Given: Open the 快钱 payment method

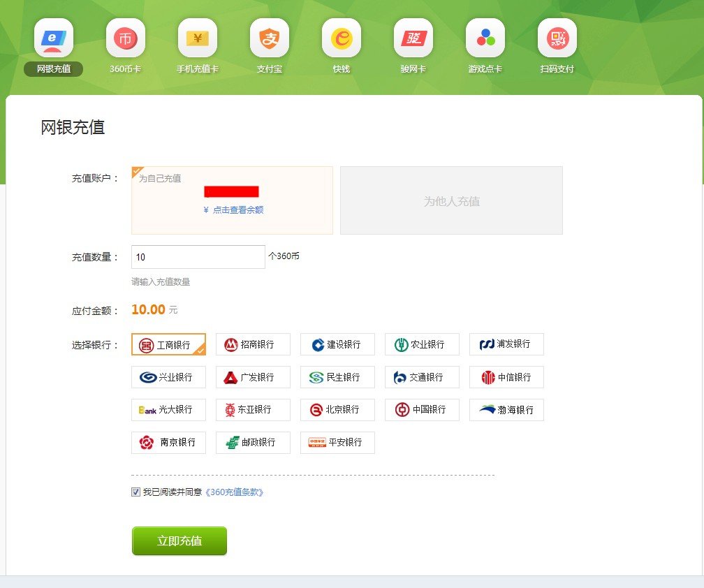Looking at the screenshot, I should (x=342, y=40).
